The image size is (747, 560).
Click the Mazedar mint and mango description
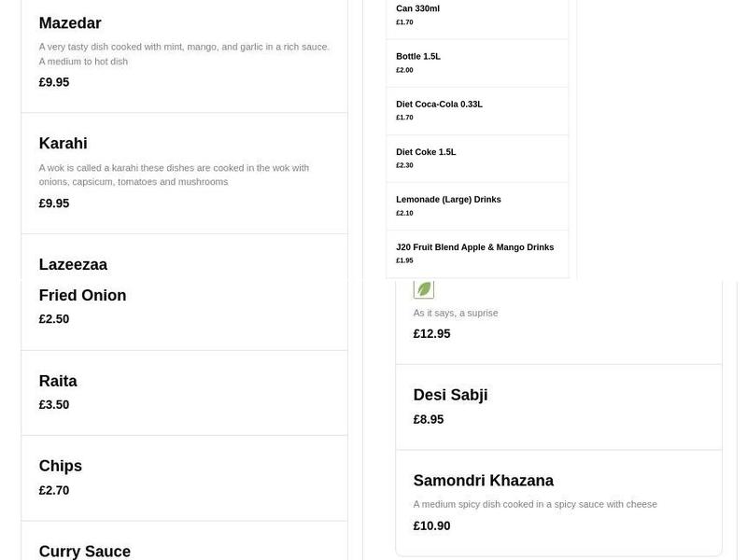click(x=184, y=53)
